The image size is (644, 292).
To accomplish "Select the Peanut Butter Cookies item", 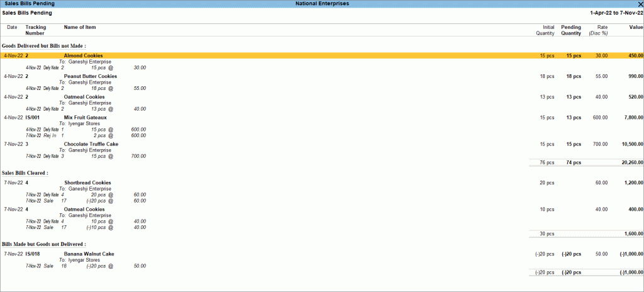I will 91,76.
